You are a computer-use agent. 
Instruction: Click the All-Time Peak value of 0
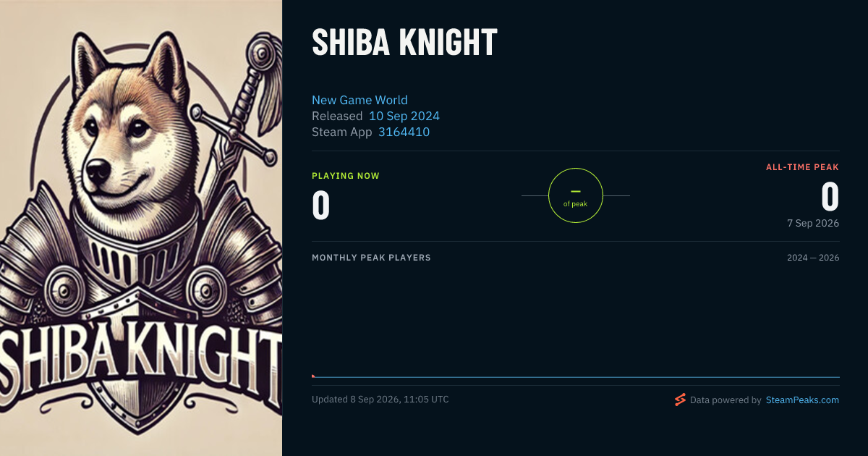click(x=830, y=196)
